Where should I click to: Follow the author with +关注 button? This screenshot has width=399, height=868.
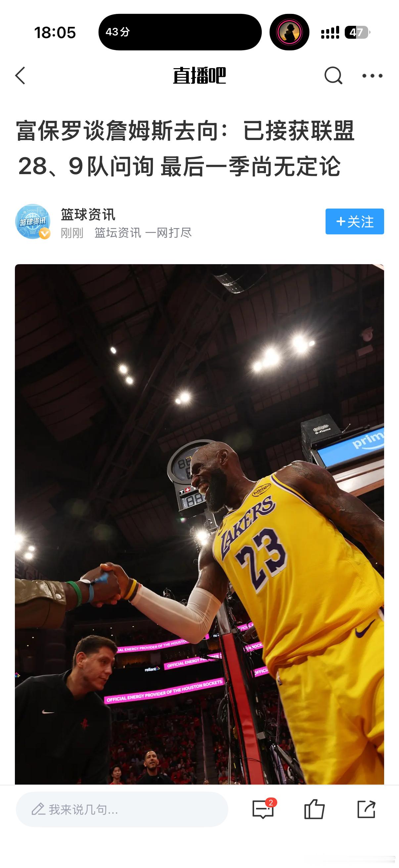pyautogui.click(x=355, y=221)
